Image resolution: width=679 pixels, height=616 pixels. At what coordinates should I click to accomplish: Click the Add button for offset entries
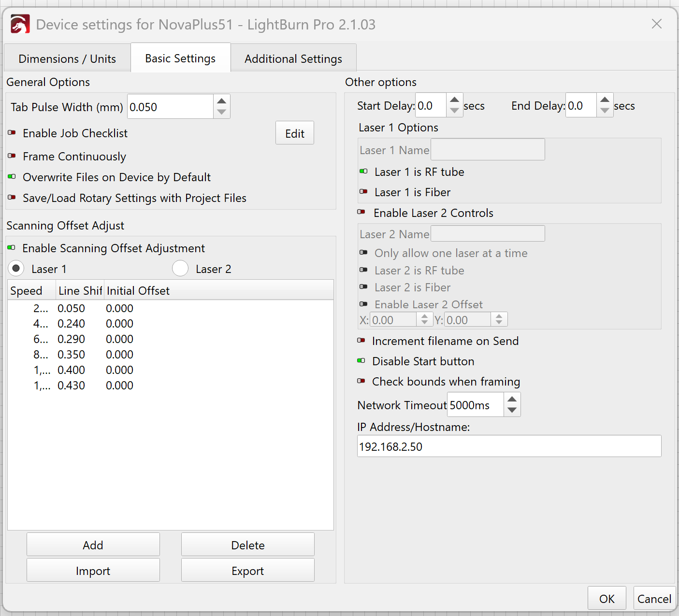93,544
